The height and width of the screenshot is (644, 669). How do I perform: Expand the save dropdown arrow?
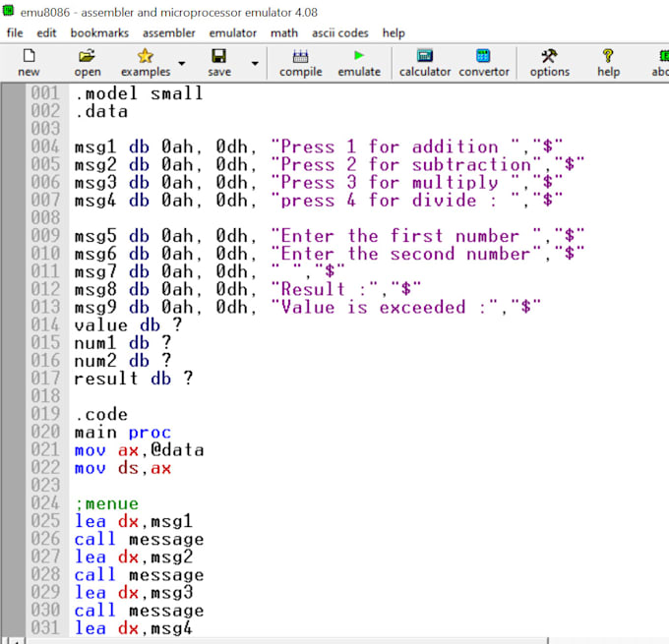(x=255, y=64)
